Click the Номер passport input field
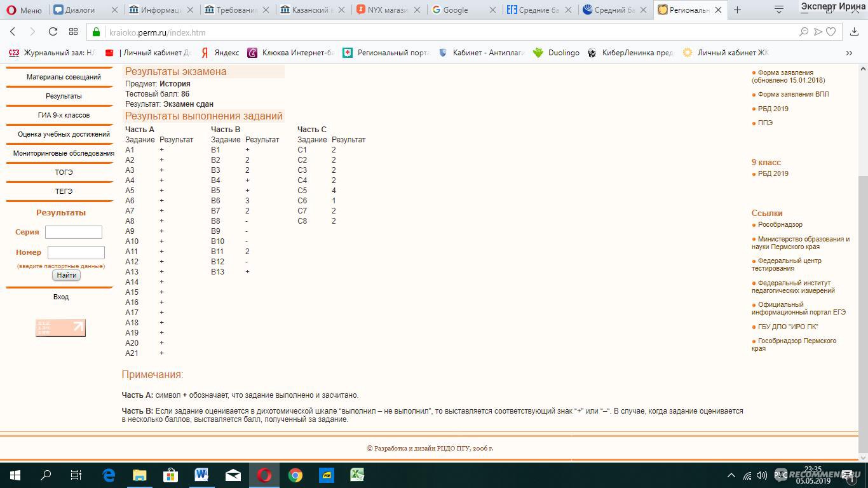 (76, 252)
